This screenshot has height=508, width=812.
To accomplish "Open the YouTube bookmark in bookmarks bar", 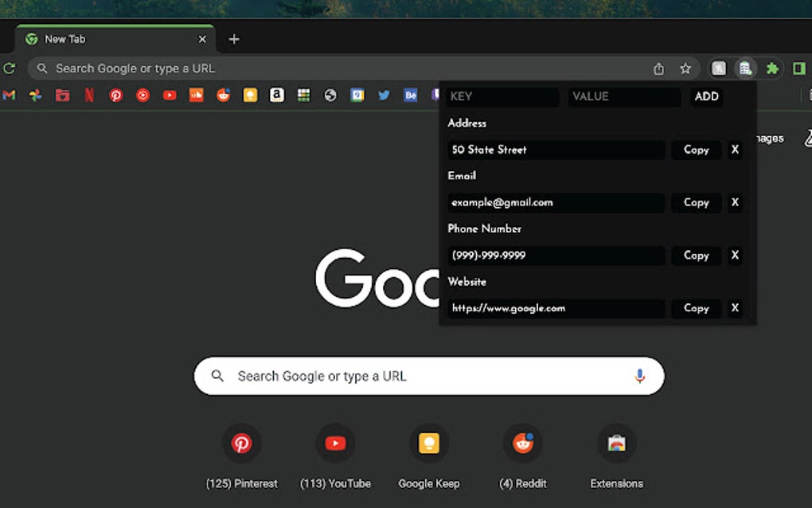I will (x=170, y=96).
